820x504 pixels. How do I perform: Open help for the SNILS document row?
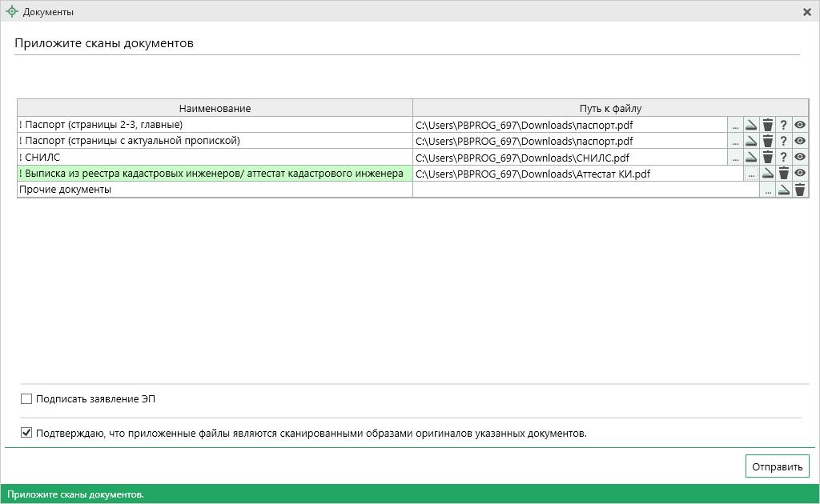point(783,157)
